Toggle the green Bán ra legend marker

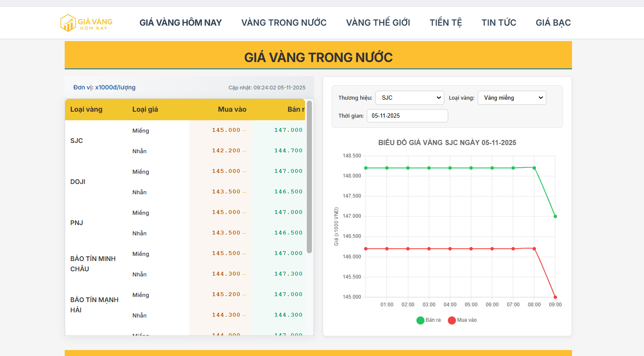tap(420, 320)
